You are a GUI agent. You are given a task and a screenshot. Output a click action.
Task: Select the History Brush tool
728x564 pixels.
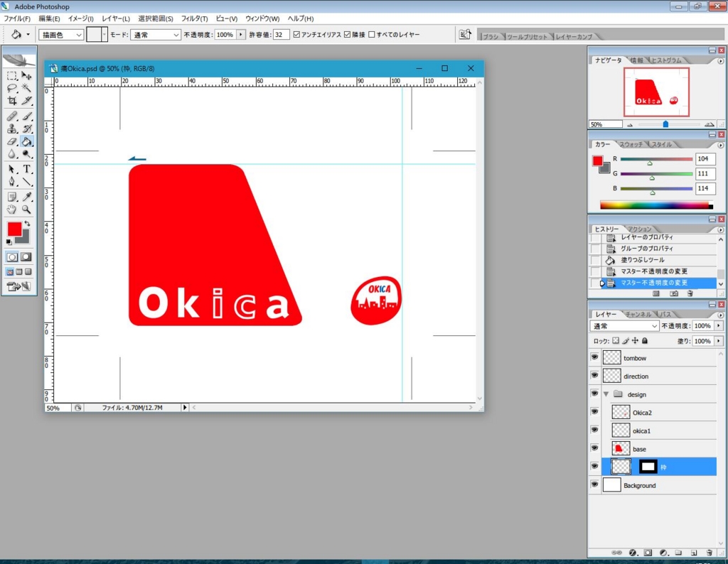[x=26, y=129]
